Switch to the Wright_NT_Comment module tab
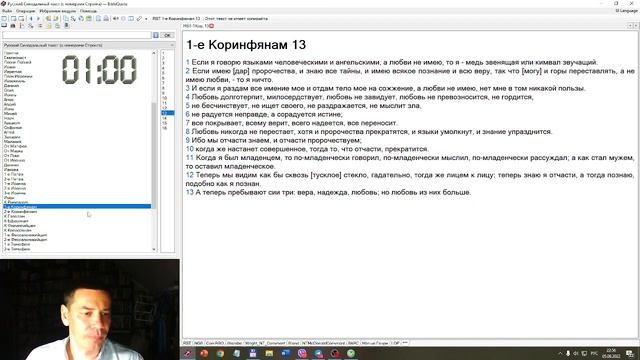Screen dimensions: 640x360 (x=264, y=343)
